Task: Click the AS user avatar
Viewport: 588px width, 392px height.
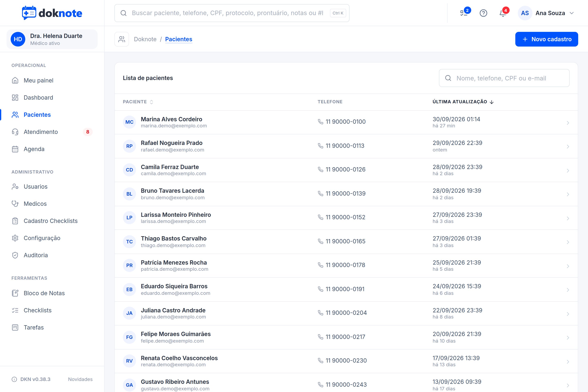Action: [525, 13]
